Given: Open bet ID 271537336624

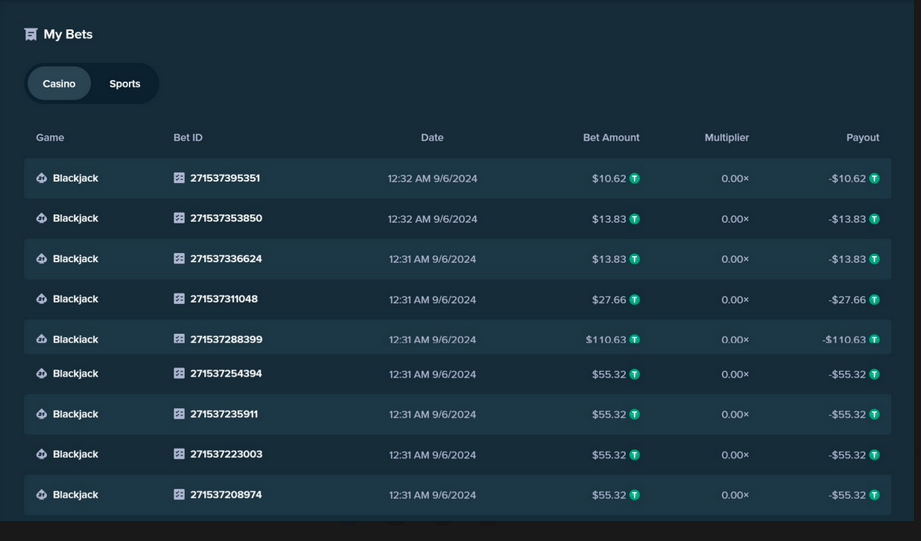Looking at the screenshot, I should click(226, 258).
